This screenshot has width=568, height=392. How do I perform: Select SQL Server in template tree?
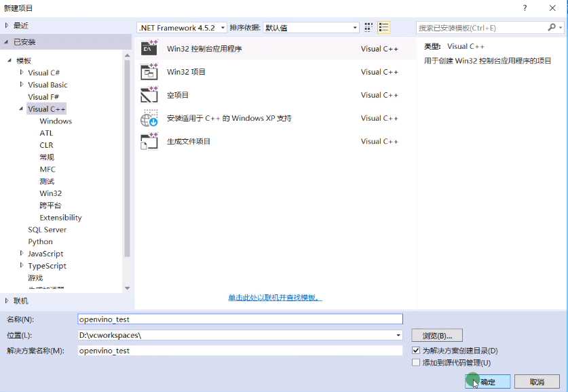[47, 229]
